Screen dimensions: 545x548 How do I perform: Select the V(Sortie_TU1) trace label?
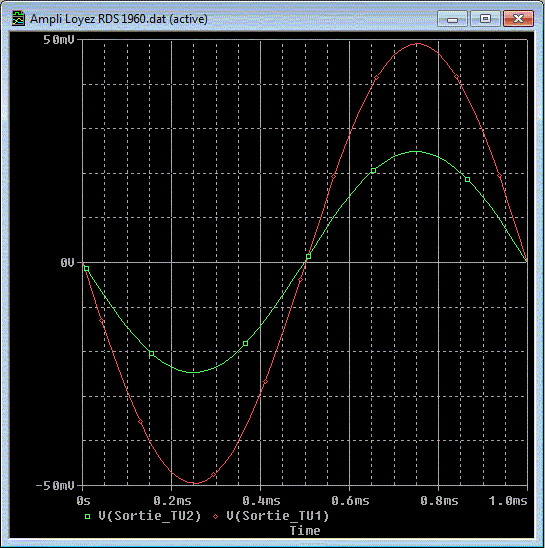point(278,516)
